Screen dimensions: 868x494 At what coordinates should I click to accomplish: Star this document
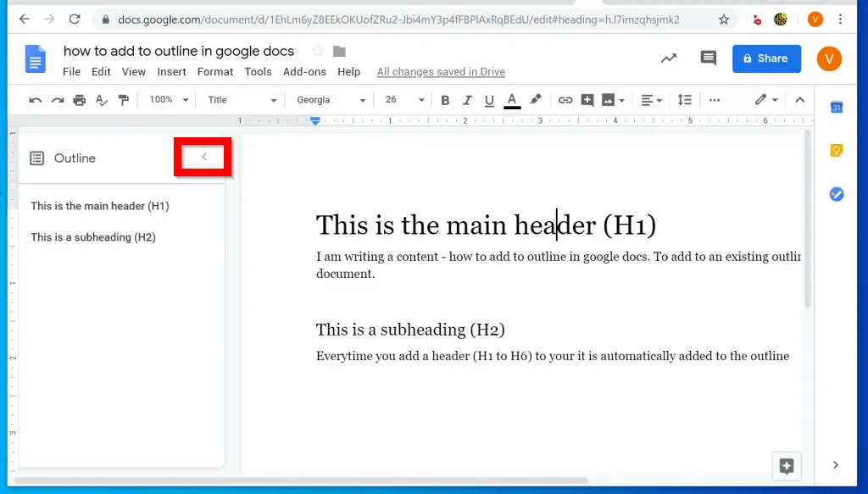318,52
